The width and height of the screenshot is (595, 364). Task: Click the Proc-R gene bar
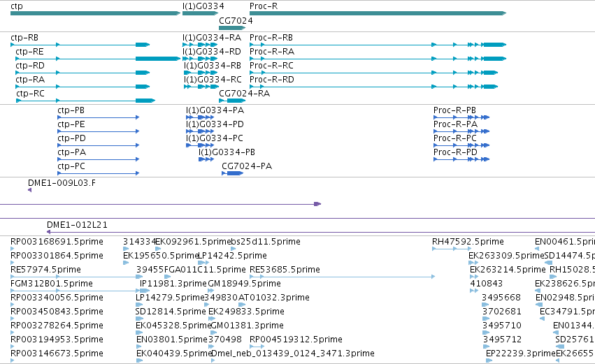point(378,13)
